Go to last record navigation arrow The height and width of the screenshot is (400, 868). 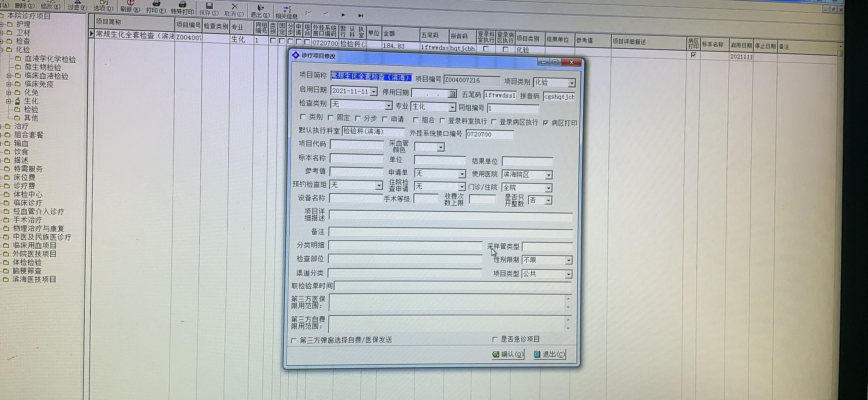pyautogui.click(x=361, y=16)
